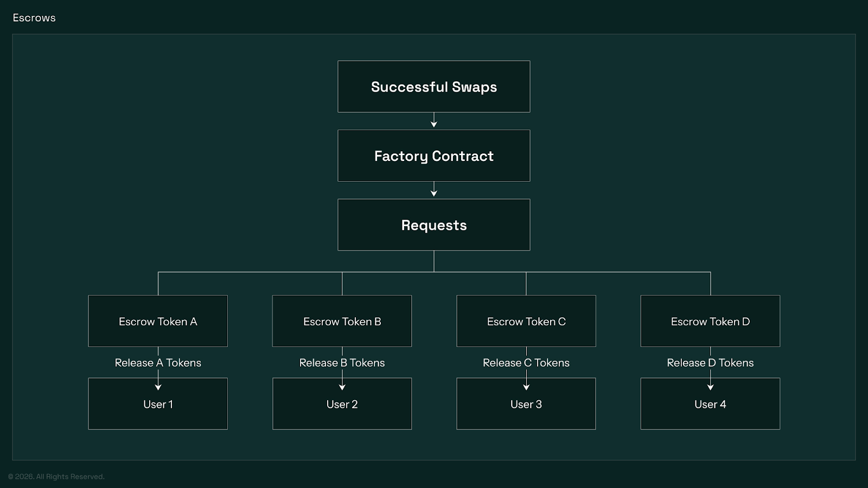Click the Escrow Token B box

342,321
